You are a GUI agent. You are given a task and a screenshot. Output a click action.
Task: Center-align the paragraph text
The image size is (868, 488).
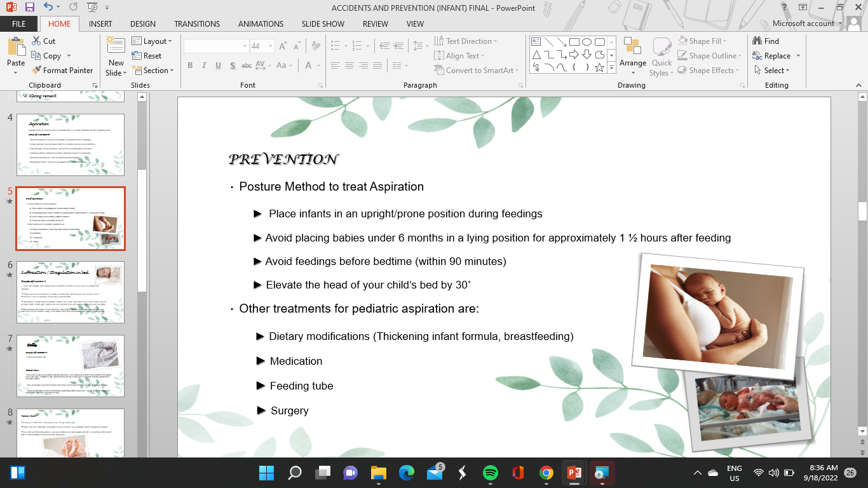point(349,66)
